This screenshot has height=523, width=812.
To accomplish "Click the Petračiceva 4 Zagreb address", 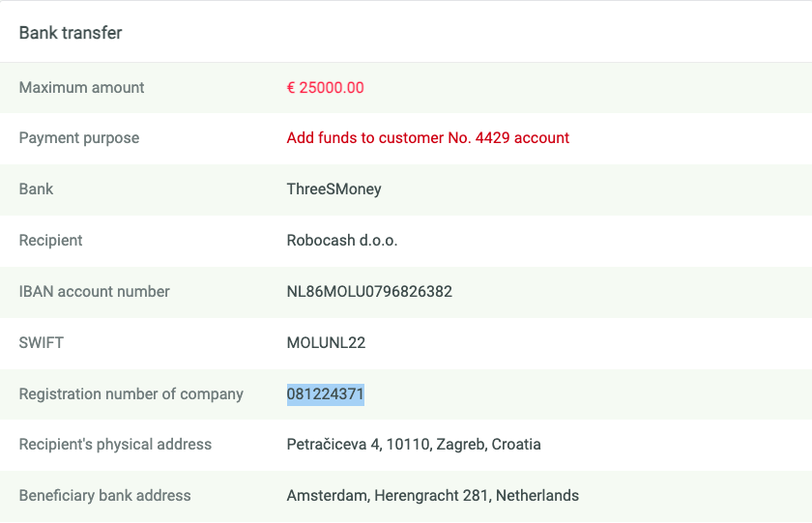I will pos(414,445).
